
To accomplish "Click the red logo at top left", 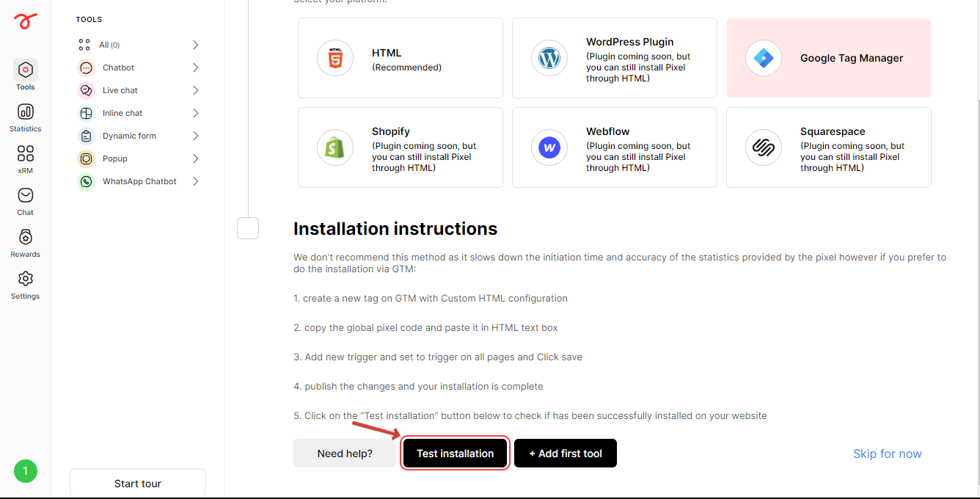I will pyautogui.click(x=25, y=21).
